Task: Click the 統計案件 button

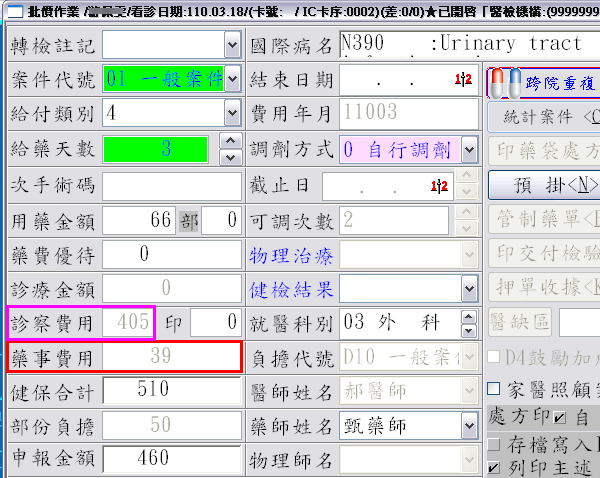Action: 543,116
